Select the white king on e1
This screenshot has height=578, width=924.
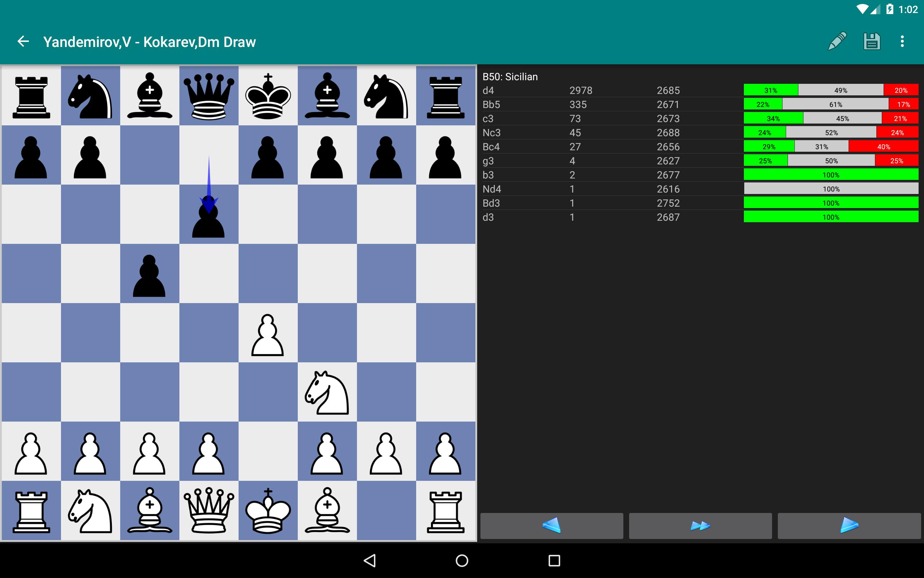(268, 510)
